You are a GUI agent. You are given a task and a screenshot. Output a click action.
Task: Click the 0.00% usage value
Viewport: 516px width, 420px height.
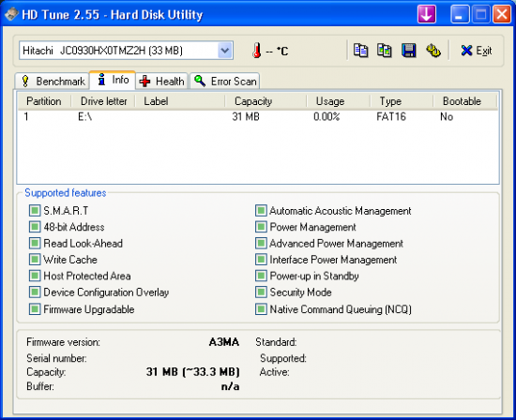326,117
